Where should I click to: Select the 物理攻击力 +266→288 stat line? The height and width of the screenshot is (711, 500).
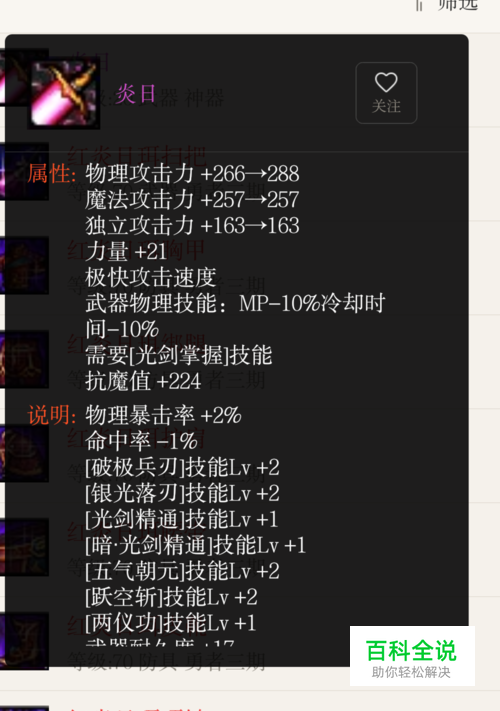tap(192, 174)
